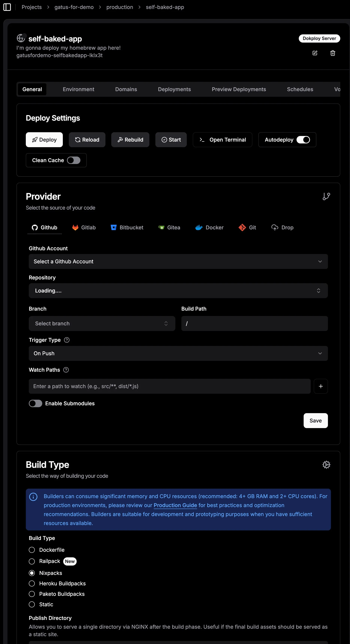Open the Trigger Type dropdown showing On Push

pyautogui.click(x=178, y=353)
